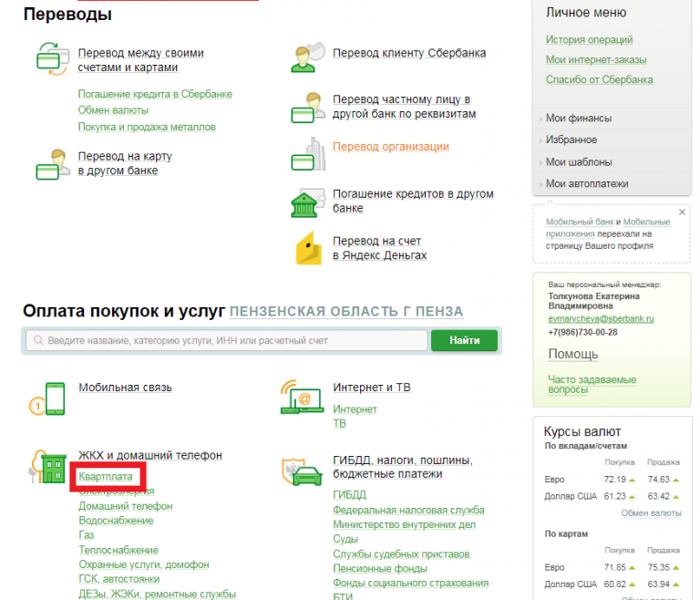Expand the Мои автоплатежи section
Screen dimensions: 700x600
pos(586,184)
